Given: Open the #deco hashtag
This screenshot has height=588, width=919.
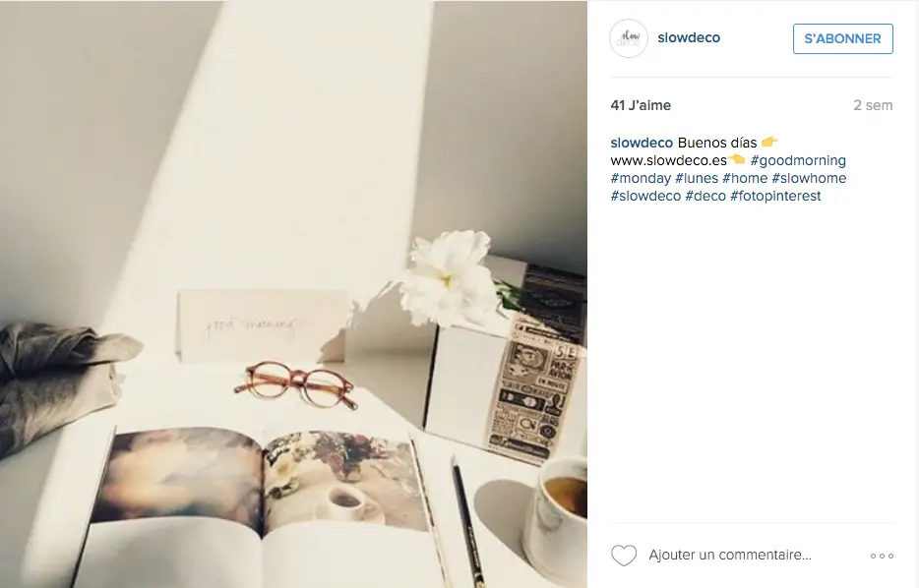Looking at the screenshot, I should (x=705, y=196).
